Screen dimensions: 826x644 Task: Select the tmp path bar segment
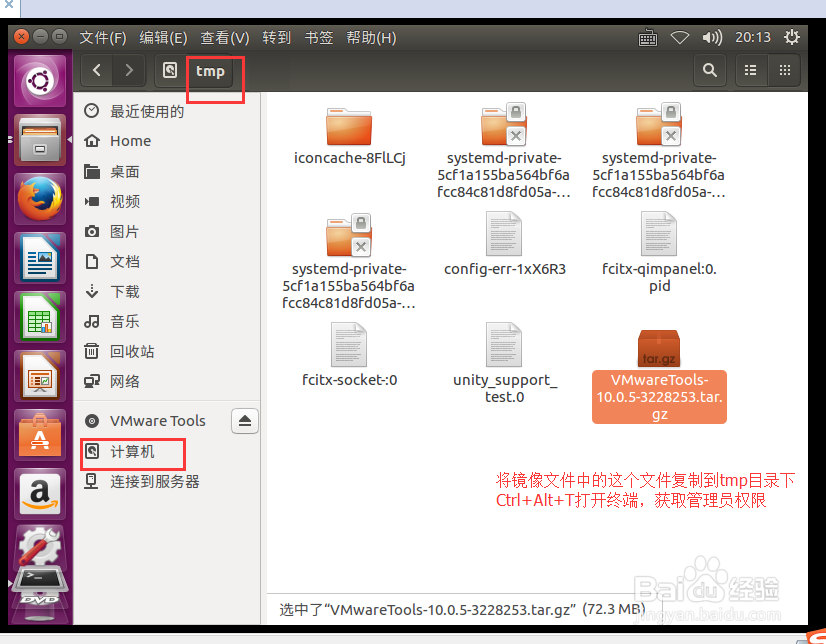coord(210,71)
